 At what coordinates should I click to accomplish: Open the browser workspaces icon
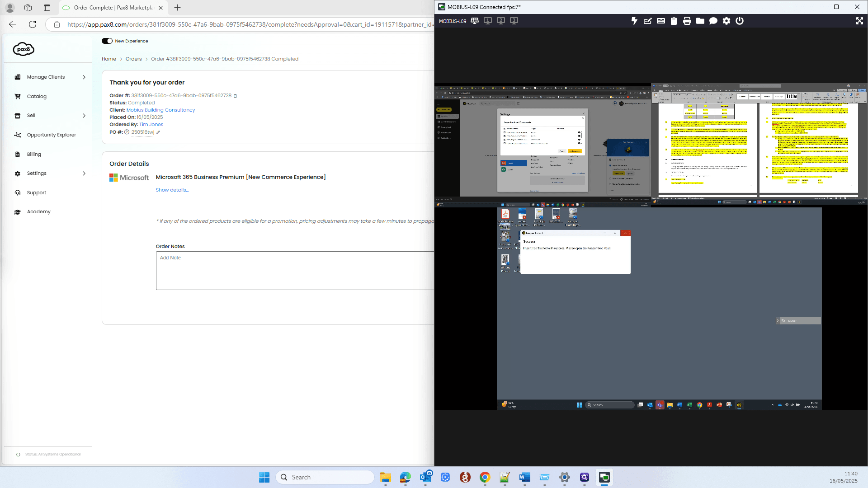pyautogui.click(x=28, y=8)
